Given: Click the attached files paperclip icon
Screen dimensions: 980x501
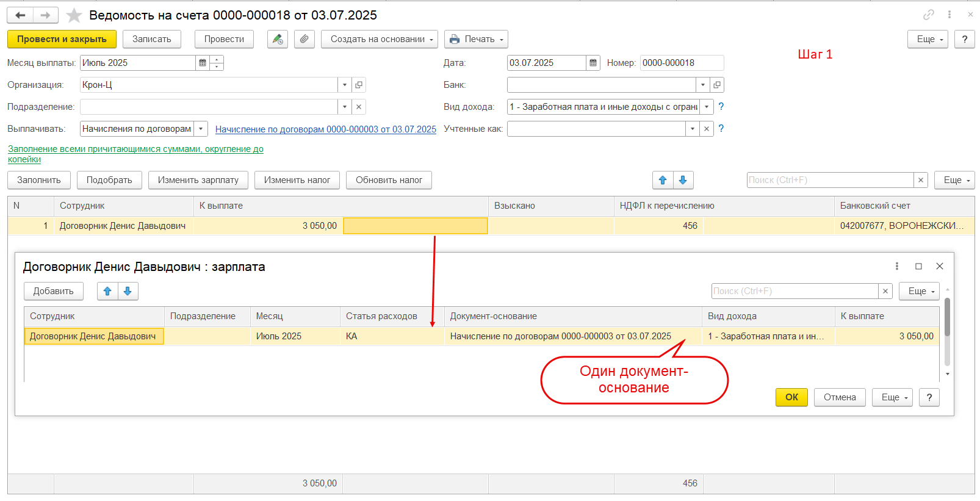Looking at the screenshot, I should click(x=304, y=39).
